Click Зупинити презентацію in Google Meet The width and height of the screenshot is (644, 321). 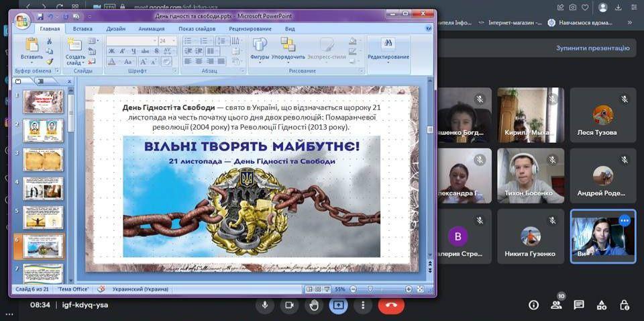pos(593,48)
